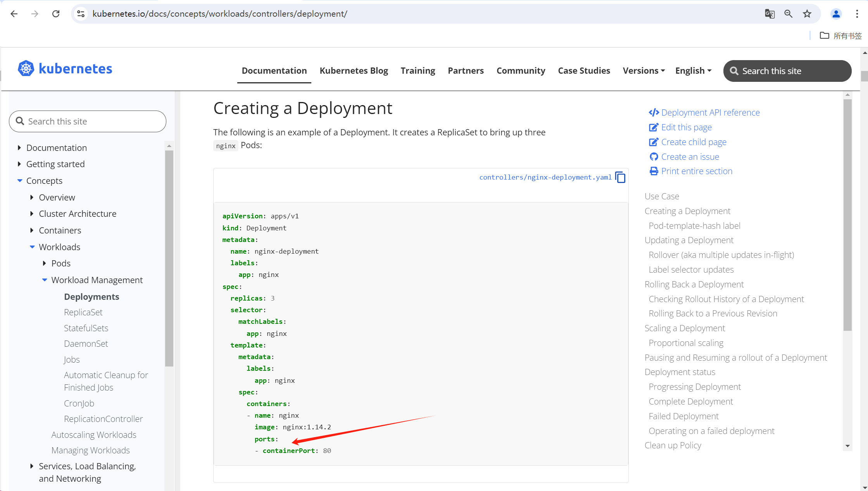Open the Chrome profile avatar

tap(836, 14)
